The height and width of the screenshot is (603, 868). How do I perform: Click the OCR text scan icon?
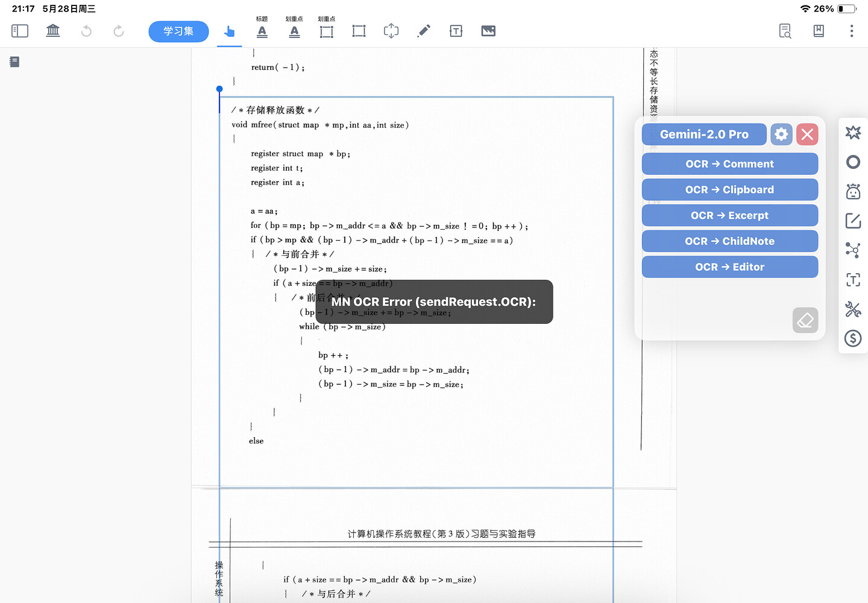pos(853,280)
